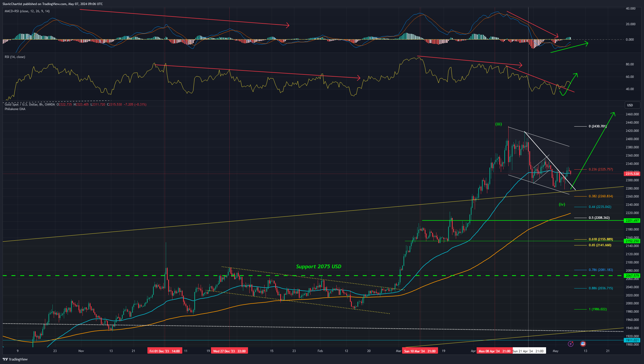Click the RSI (14, close) indicator legend
Viewport: 644px width, 364px height.
(15, 57)
